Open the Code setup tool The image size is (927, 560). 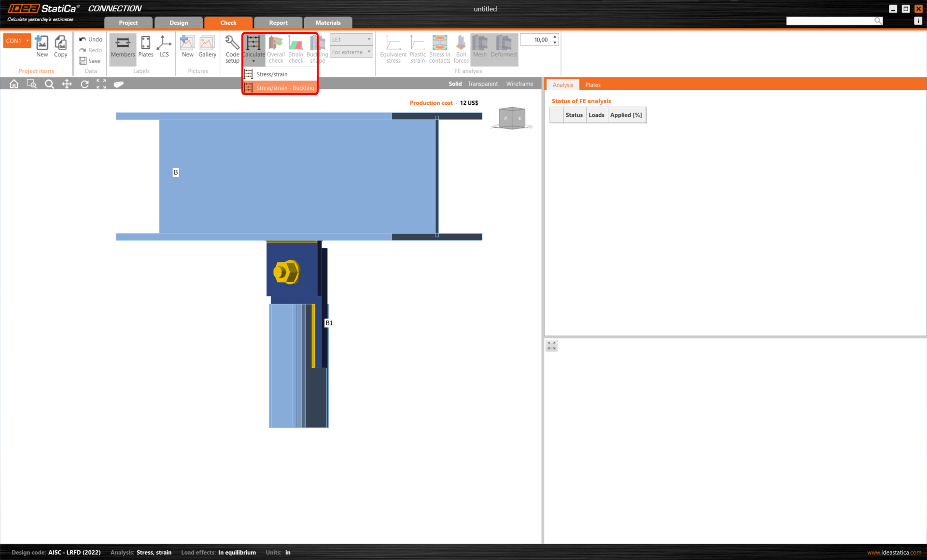232,48
